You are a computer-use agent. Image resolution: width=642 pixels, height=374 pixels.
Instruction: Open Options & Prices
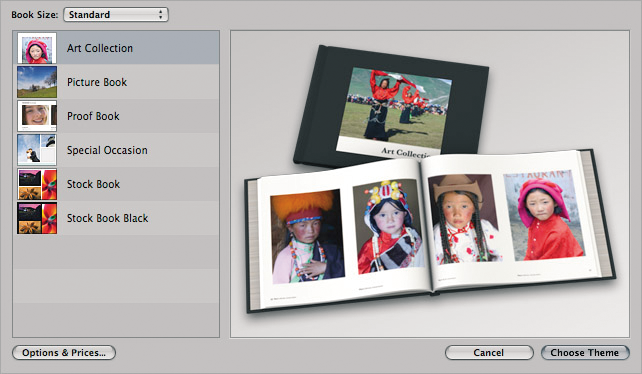(64, 353)
